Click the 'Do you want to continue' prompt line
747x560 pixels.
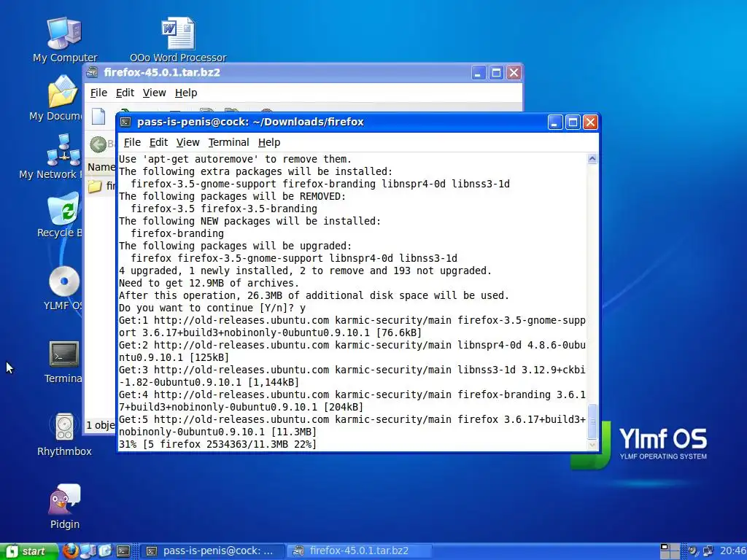(x=212, y=308)
